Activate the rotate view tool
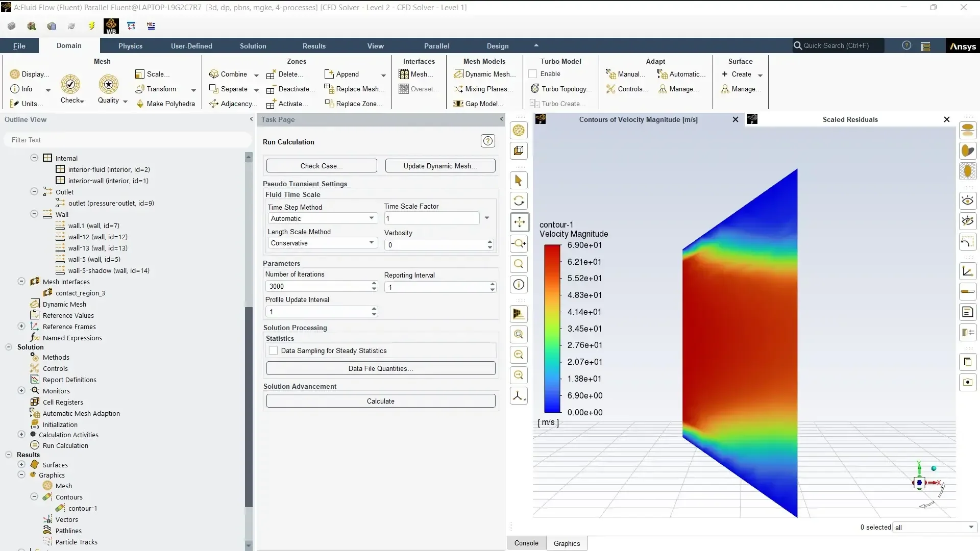The image size is (980, 551). [519, 201]
